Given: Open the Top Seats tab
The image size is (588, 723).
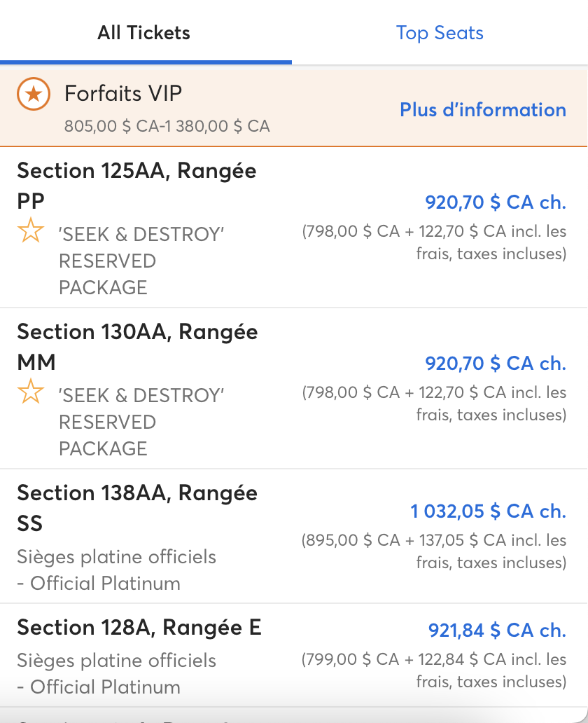Looking at the screenshot, I should 440,33.
